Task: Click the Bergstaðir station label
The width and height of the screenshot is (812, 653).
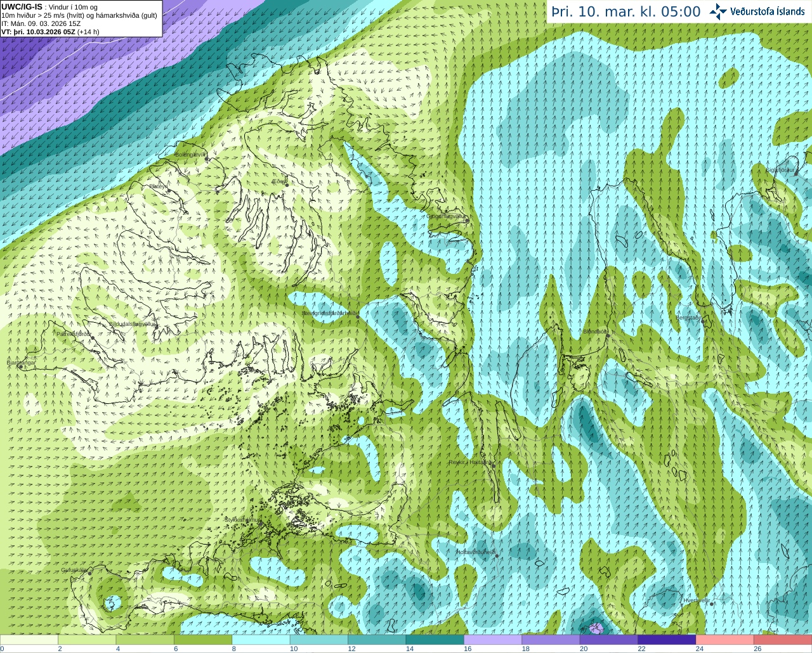Action: 688,318
